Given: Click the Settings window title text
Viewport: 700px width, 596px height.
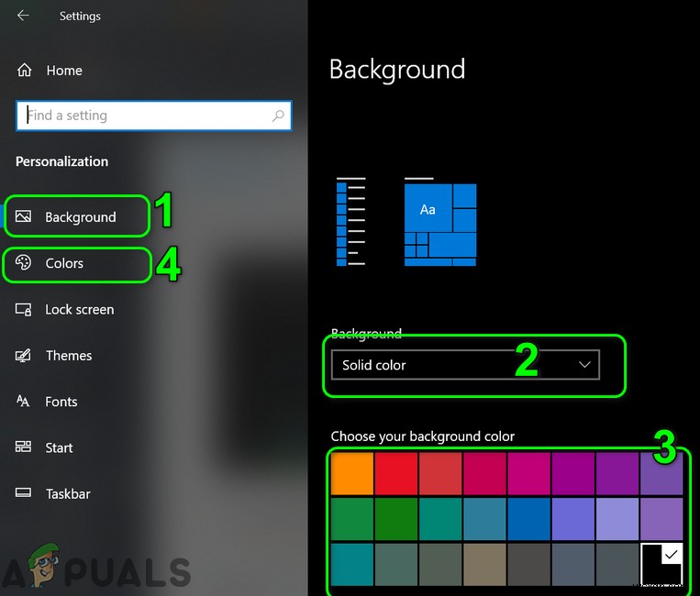Looking at the screenshot, I should coord(80,17).
